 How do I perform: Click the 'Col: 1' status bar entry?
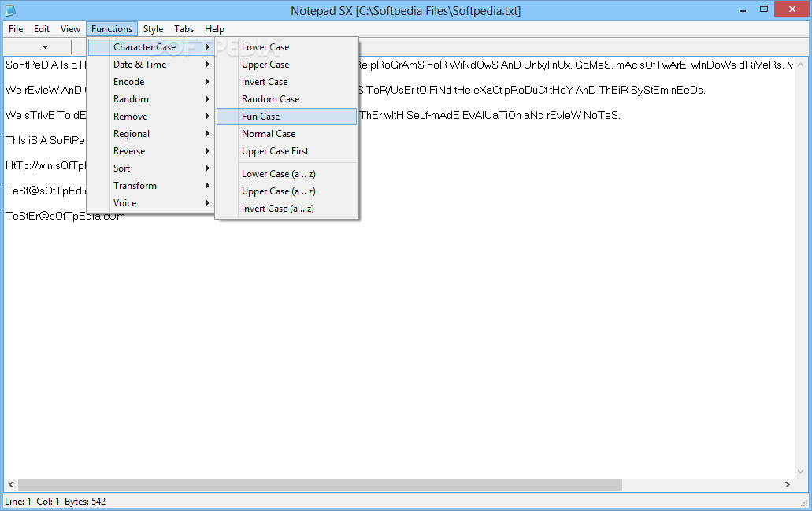(x=47, y=502)
